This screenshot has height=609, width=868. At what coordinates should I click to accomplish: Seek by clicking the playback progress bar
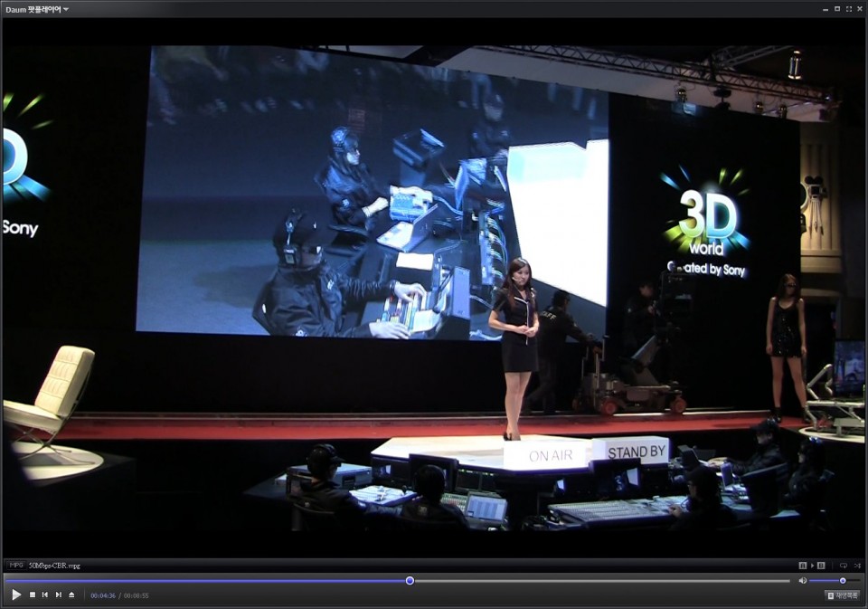point(398,581)
